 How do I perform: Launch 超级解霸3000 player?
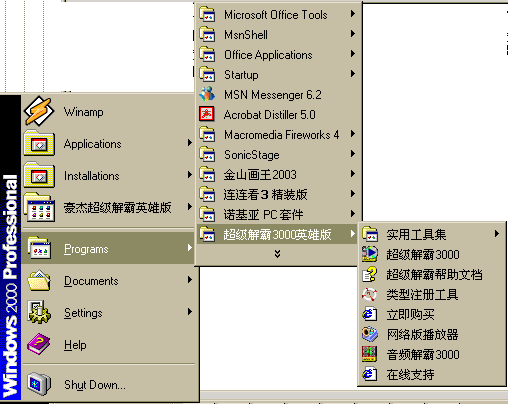tap(431, 254)
